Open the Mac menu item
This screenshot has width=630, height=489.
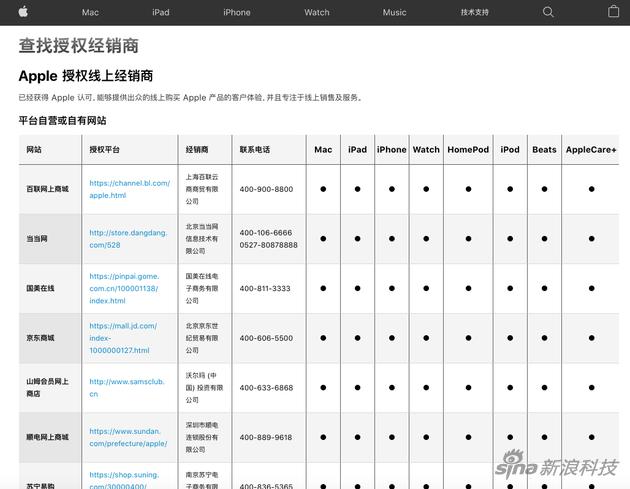pos(90,12)
